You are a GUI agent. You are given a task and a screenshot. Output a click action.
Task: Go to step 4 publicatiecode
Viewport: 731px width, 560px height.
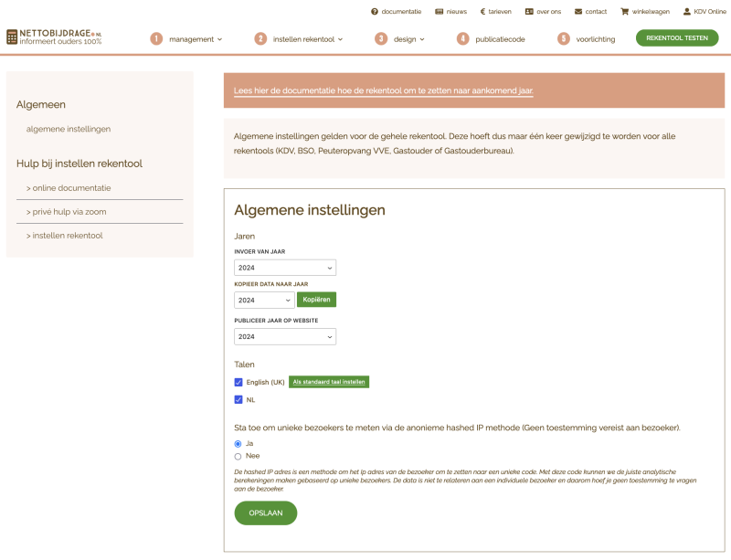(x=493, y=39)
